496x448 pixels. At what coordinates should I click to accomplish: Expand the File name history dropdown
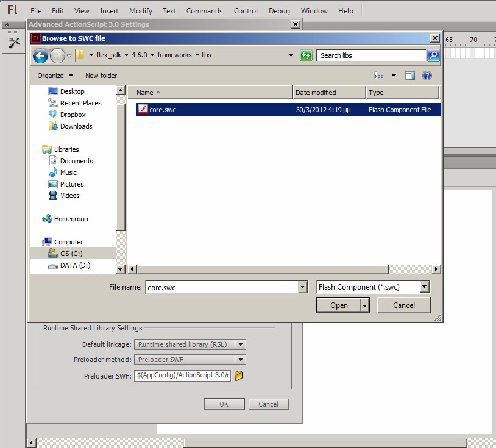pos(302,287)
